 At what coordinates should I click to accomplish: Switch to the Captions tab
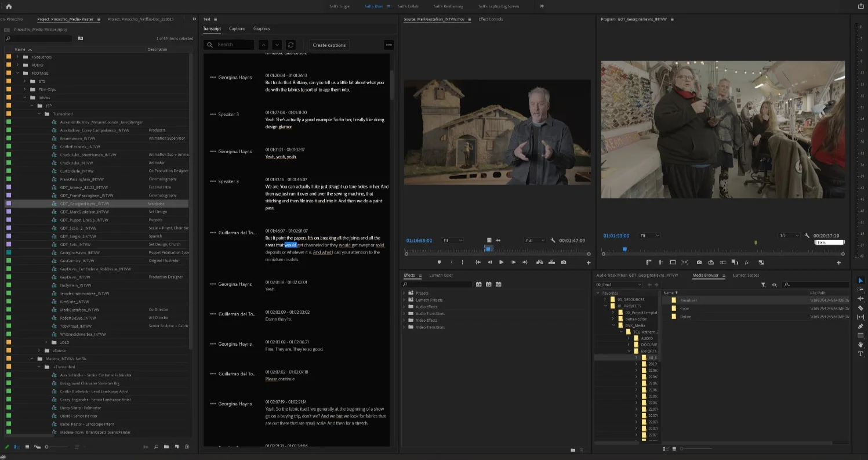tap(237, 28)
